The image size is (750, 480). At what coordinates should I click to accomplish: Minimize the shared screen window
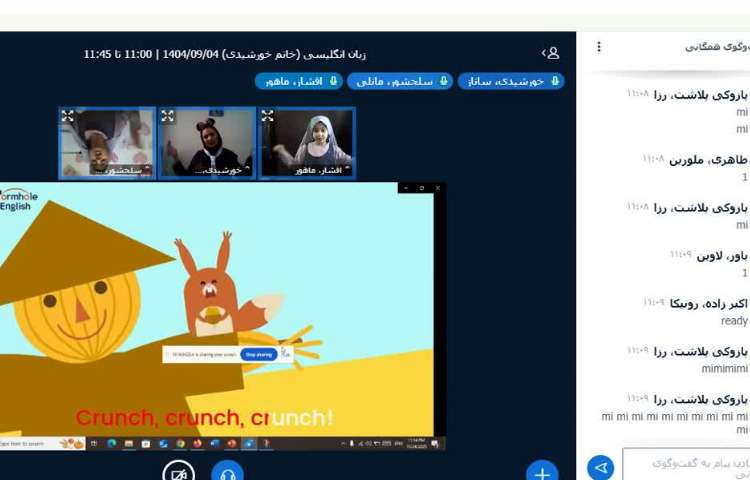click(x=406, y=188)
